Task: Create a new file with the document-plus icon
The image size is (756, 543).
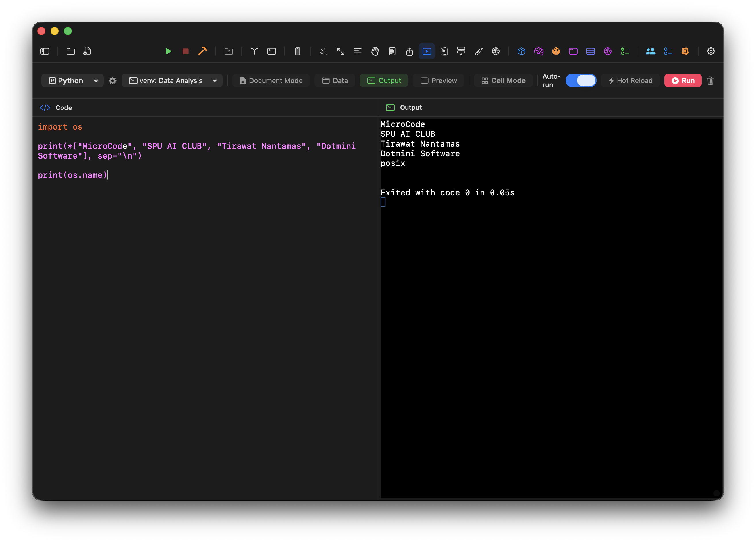Action: 87,51
